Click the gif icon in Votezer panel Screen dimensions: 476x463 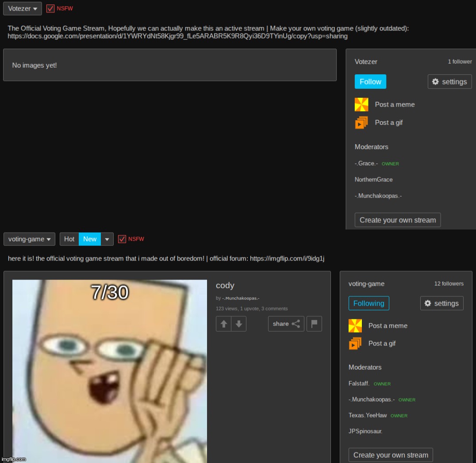click(x=361, y=122)
